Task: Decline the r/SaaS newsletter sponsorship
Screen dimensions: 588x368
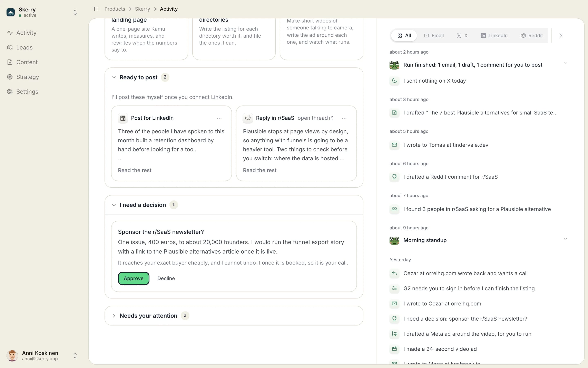Action: pyautogui.click(x=166, y=278)
